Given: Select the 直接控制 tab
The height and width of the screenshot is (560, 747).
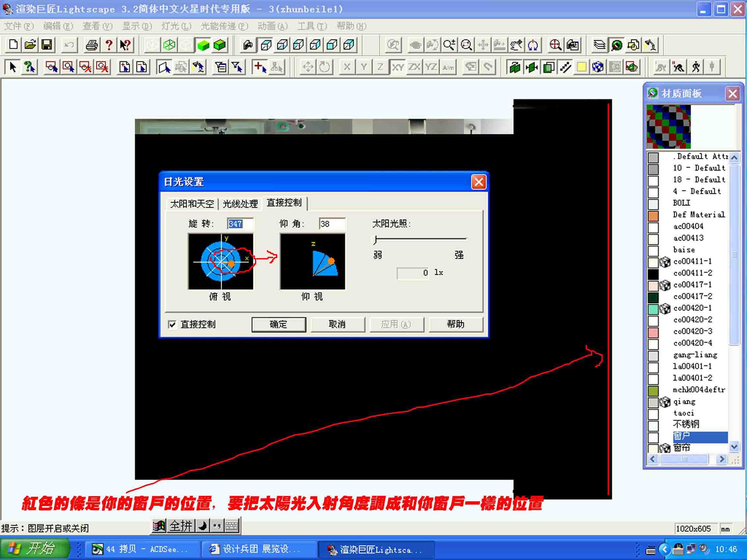Looking at the screenshot, I should click(x=284, y=202).
